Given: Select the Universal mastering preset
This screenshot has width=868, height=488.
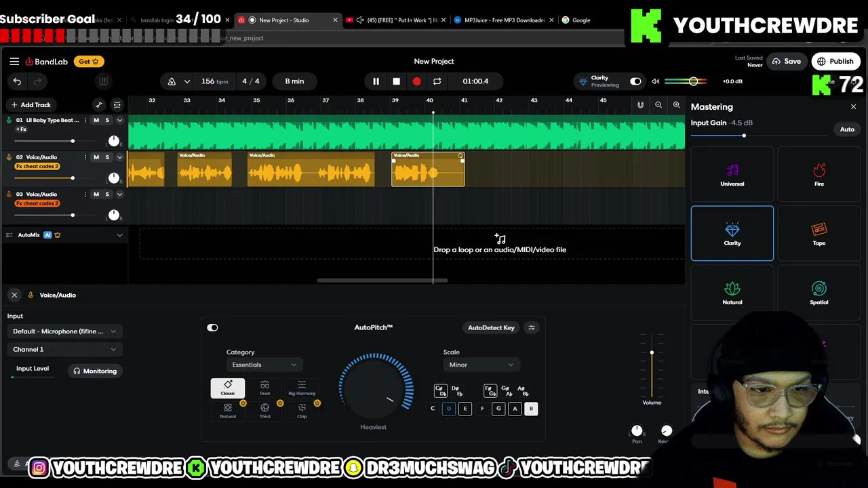Looking at the screenshot, I should click(x=732, y=174).
